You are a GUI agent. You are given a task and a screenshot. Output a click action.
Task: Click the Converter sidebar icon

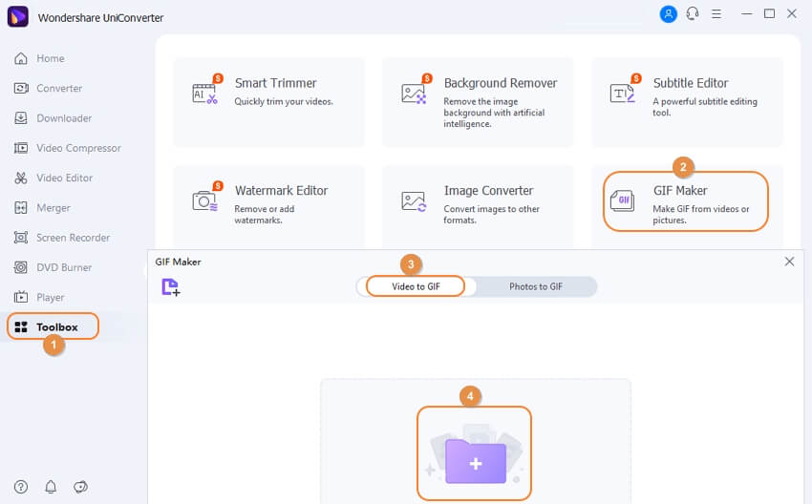[21, 89]
